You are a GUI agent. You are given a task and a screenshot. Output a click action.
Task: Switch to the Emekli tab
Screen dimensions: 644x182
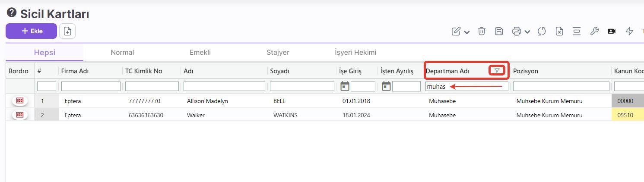point(200,53)
